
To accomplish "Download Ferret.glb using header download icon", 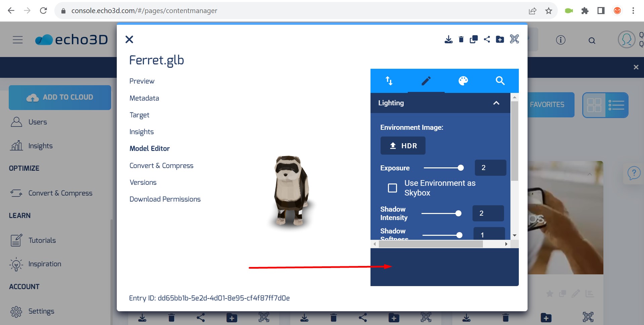I will click(x=448, y=40).
